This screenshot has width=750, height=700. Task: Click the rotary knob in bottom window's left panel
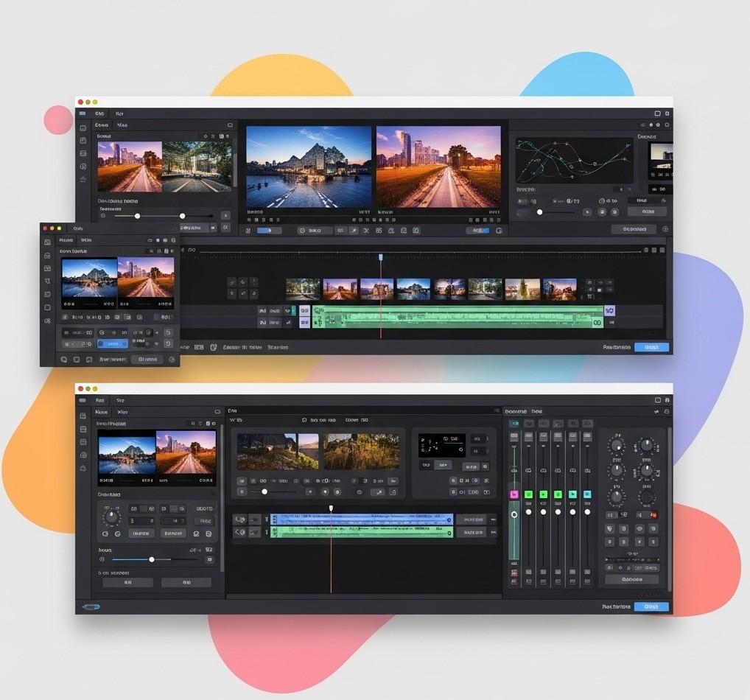111,517
